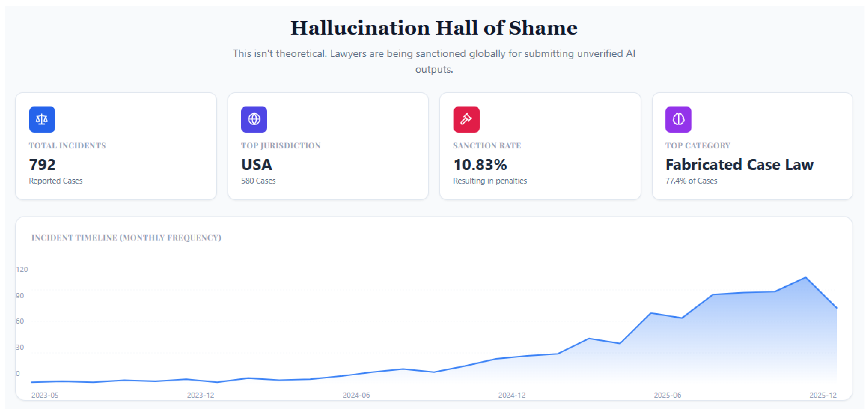This screenshot has width=868, height=413.
Task: Open the Fabricated Case Law category
Action: click(739, 165)
